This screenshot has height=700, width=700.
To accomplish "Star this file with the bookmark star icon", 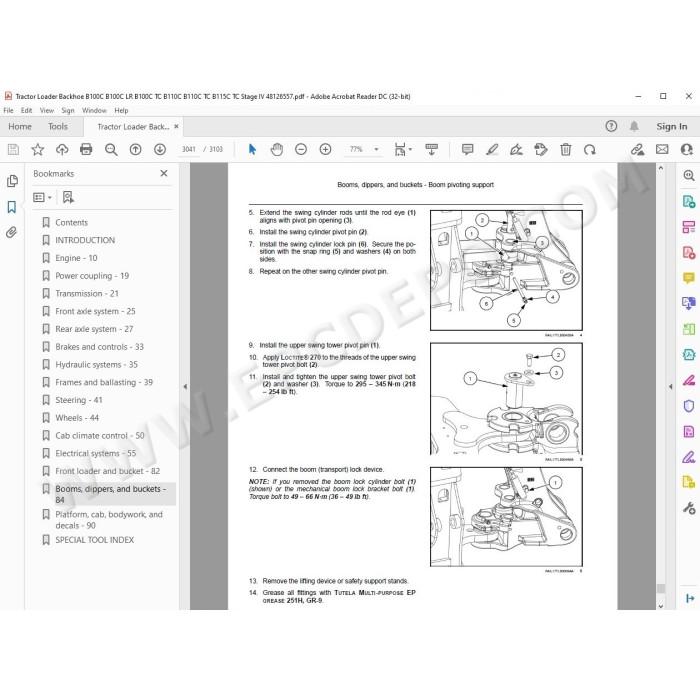I will [38, 149].
